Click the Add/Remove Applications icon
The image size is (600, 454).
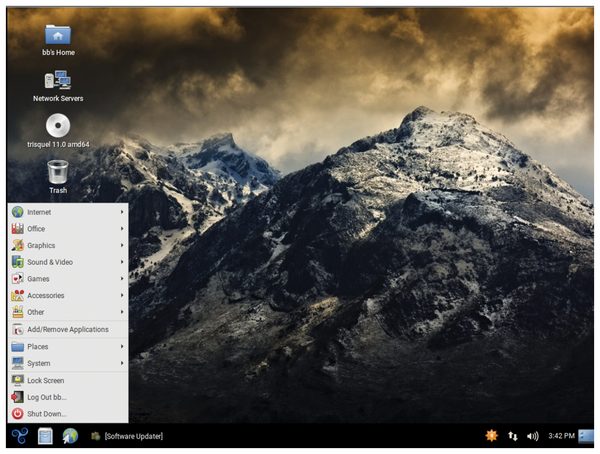click(x=18, y=329)
